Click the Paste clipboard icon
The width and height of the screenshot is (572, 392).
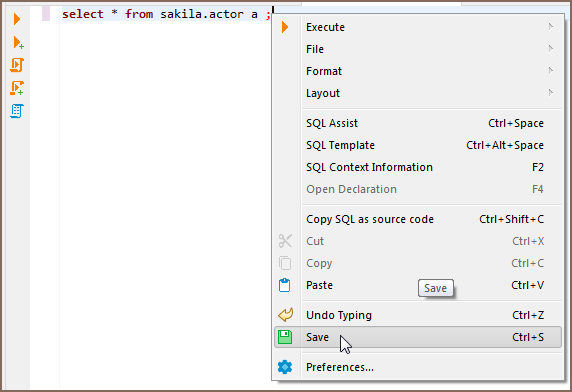pos(285,285)
